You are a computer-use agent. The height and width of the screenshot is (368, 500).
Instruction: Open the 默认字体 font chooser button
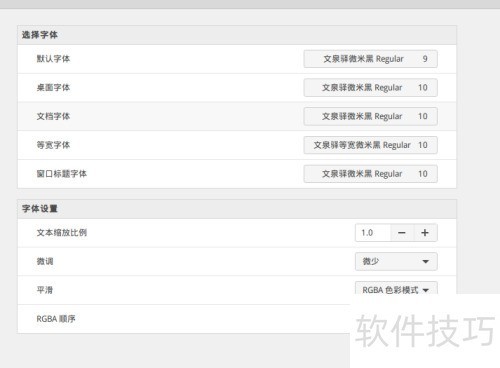pos(370,59)
